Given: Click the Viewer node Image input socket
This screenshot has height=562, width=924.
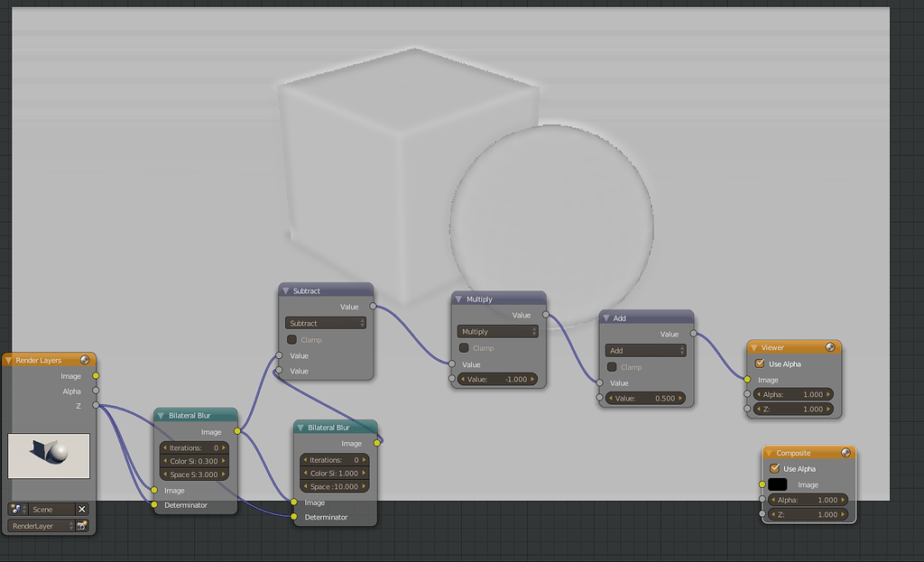Looking at the screenshot, I should coord(747,380).
